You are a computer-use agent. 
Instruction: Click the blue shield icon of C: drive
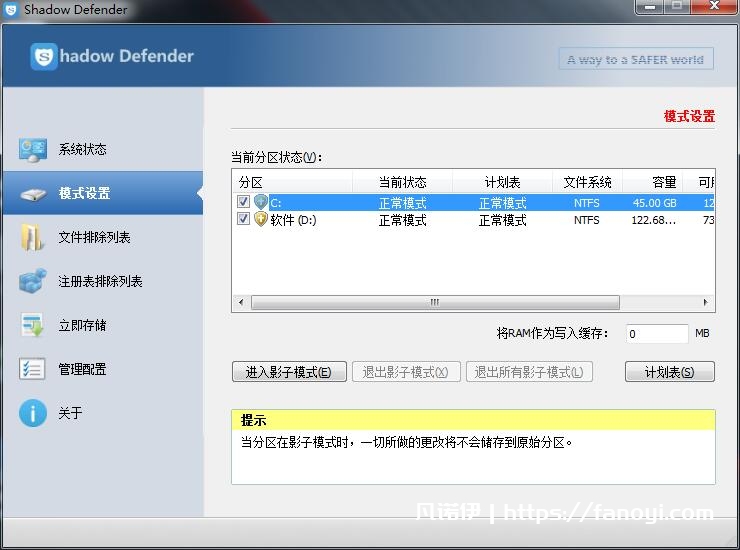pyautogui.click(x=261, y=203)
